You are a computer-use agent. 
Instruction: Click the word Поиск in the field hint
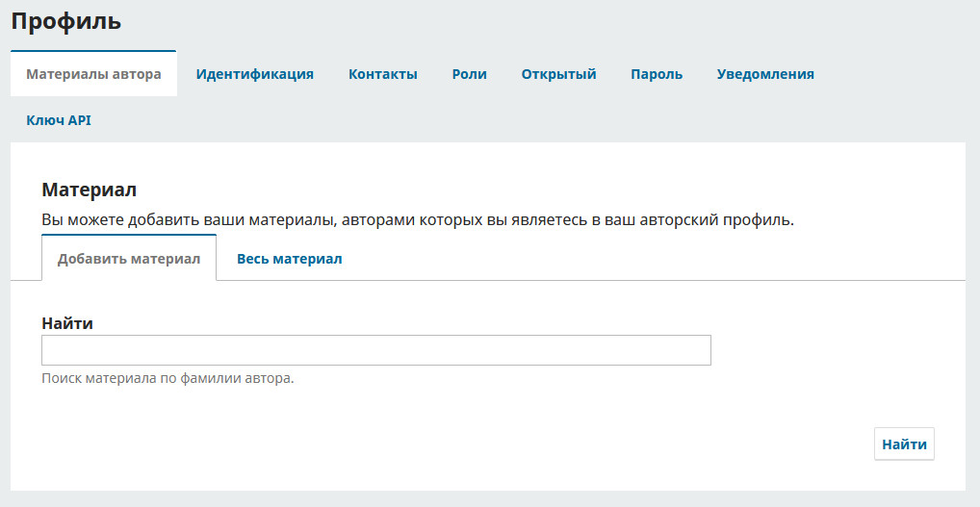(62, 378)
